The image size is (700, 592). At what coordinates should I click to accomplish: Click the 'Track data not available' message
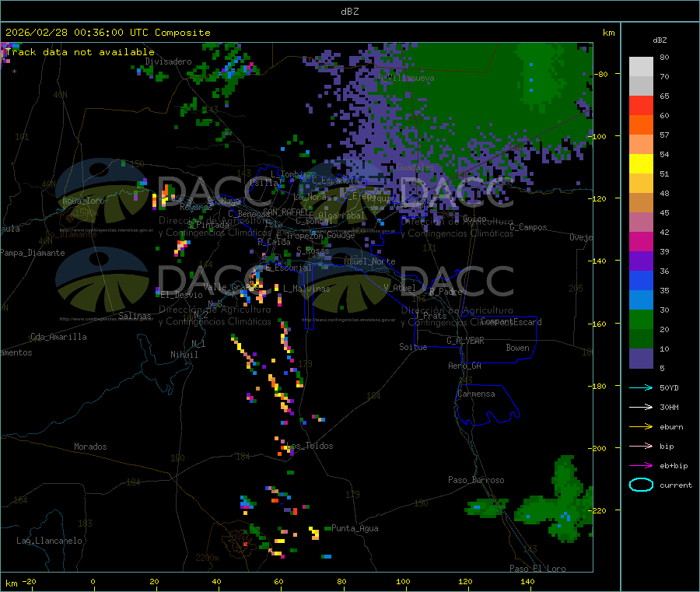tap(80, 52)
